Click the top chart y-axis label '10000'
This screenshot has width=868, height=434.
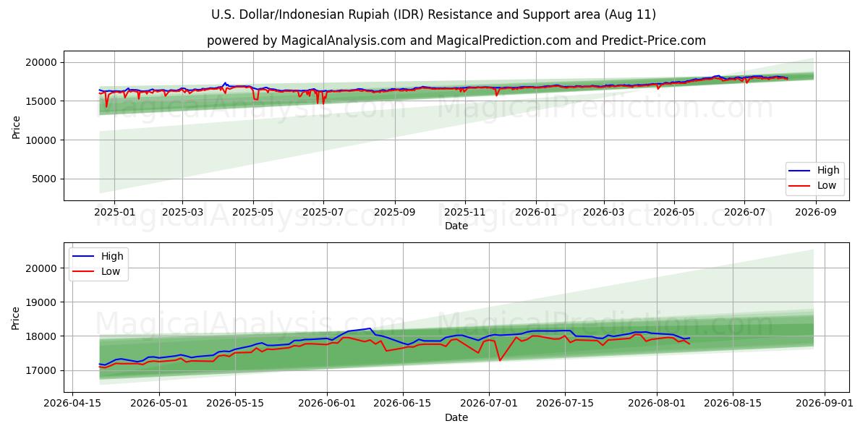41,140
